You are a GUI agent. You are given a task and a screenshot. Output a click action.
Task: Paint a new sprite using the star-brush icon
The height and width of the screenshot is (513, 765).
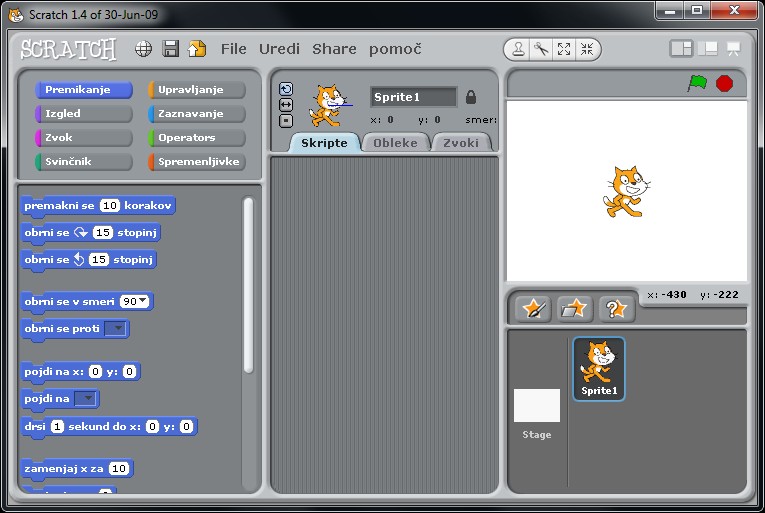click(x=533, y=309)
